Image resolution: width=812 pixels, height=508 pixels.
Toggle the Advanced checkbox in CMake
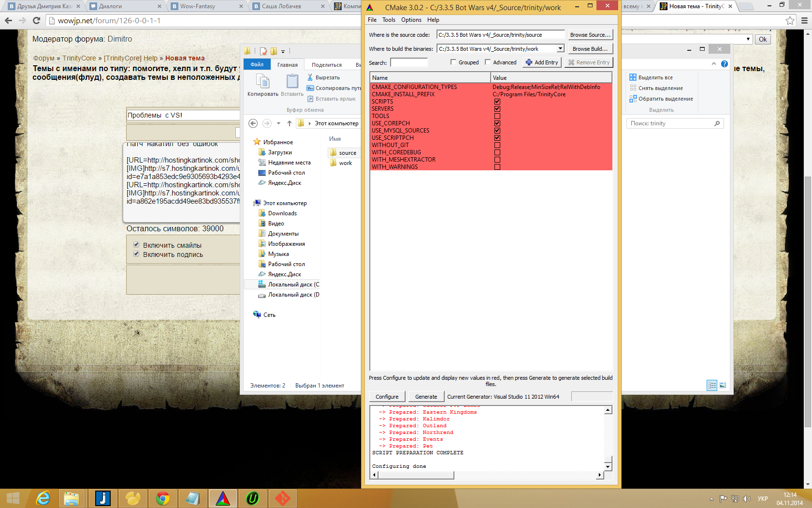488,62
